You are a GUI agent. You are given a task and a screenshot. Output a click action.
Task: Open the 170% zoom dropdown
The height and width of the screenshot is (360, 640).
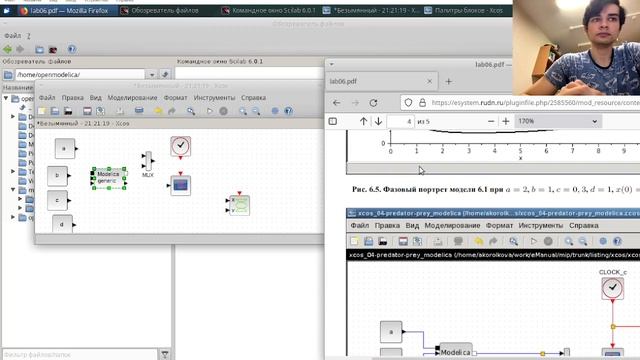tap(558, 121)
